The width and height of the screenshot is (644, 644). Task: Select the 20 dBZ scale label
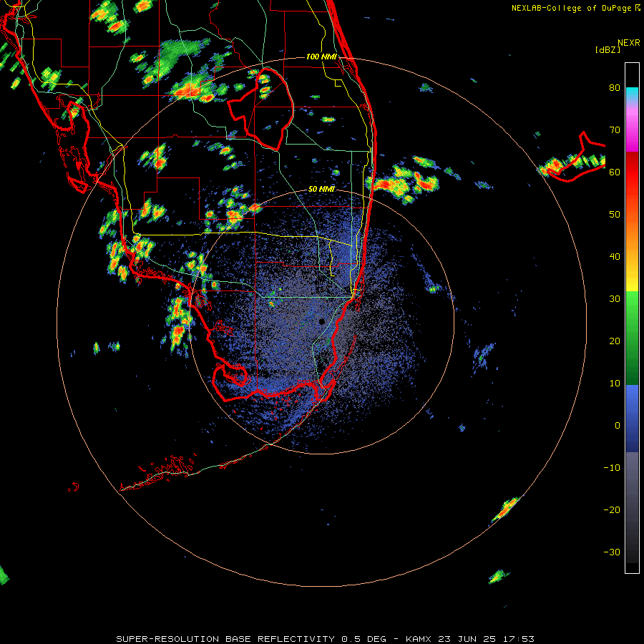click(615, 341)
